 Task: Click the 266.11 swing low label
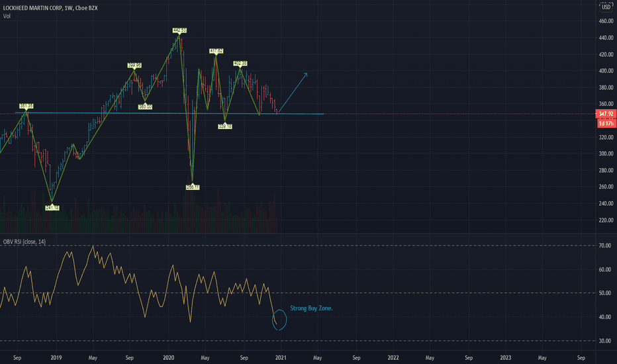[x=193, y=187]
